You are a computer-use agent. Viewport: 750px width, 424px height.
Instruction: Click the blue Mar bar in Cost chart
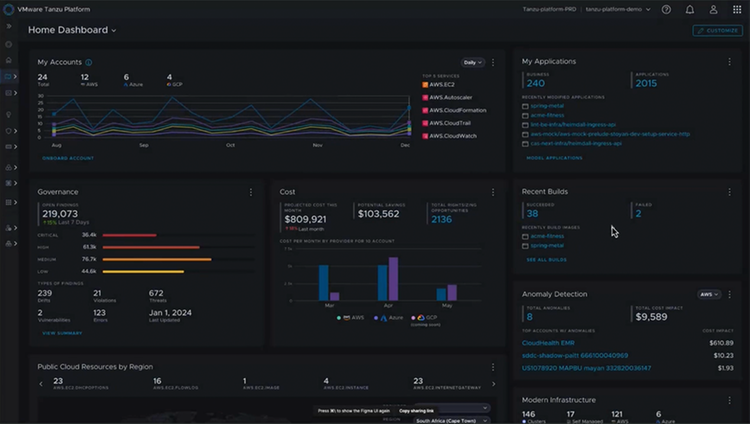pyautogui.click(x=324, y=283)
